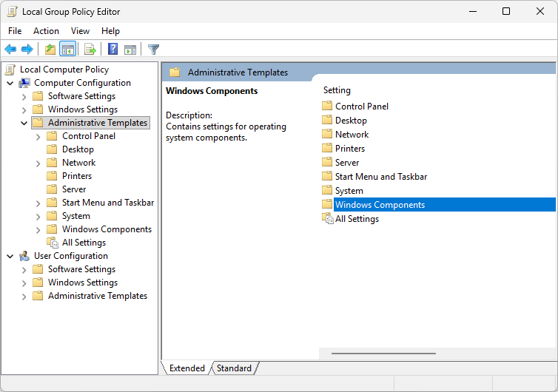Toggle Show/Hide Console Tree toolbar icon
This screenshot has height=392, width=558.
pyautogui.click(x=67, y=49)
